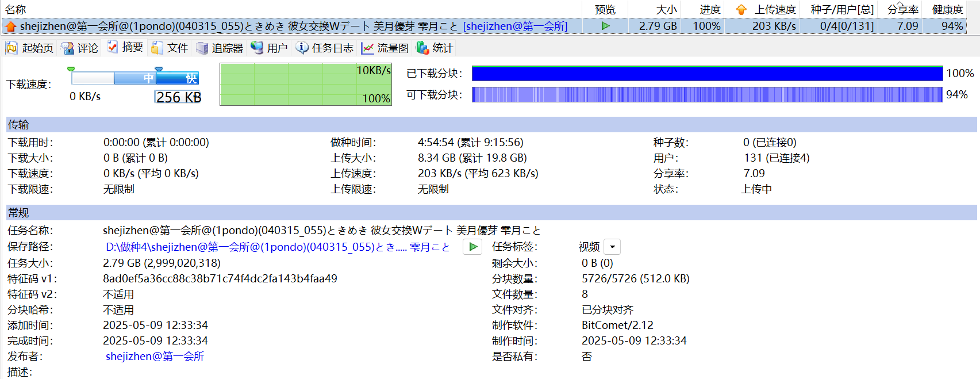Viewport: 980px width, 379px height.
Task: Click the 常规 section header
Action: (491, 213)
